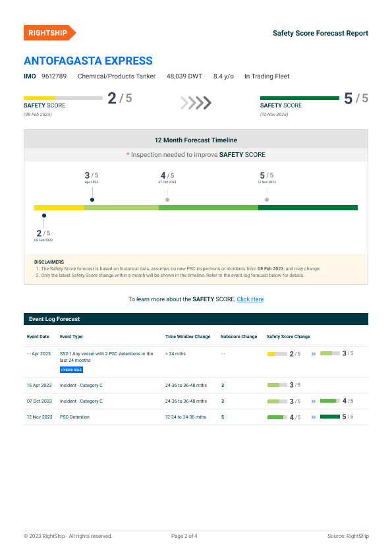
Task: Click the PSC Detention event type
Action: click(74, 417)
